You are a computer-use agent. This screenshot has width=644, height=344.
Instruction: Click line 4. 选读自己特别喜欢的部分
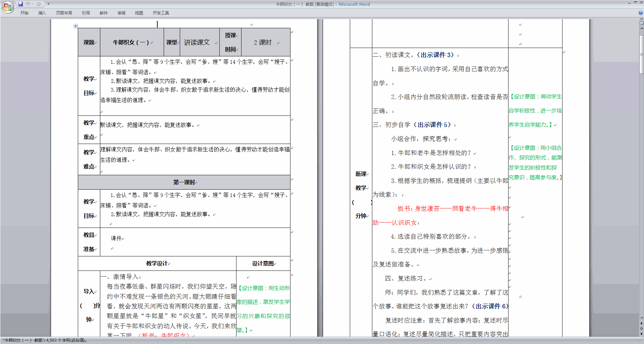(x=431, y=236)
